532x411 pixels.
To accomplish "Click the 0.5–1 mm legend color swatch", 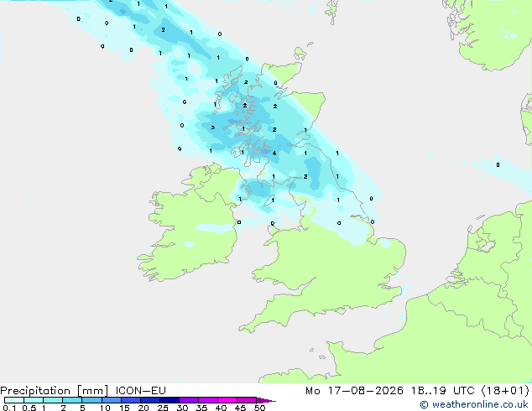I will pyautogui.click(x=34, y=400).
